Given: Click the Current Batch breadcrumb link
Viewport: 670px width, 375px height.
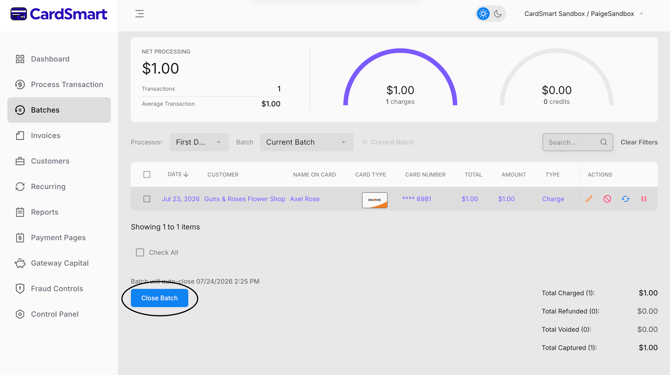Looking at the screenshot, I should click(392, 142).
